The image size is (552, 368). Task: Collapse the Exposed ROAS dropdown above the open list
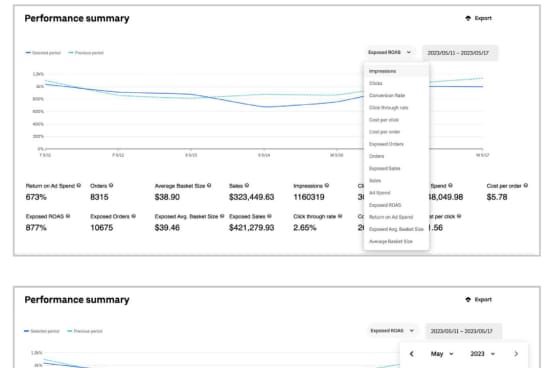coord(390,52)
